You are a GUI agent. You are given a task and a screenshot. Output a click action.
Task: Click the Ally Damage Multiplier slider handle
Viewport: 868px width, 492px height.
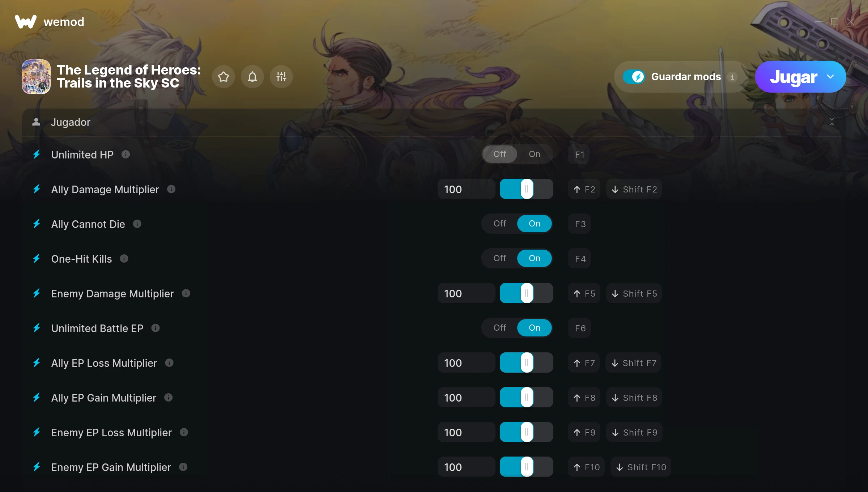coord(527,189)
